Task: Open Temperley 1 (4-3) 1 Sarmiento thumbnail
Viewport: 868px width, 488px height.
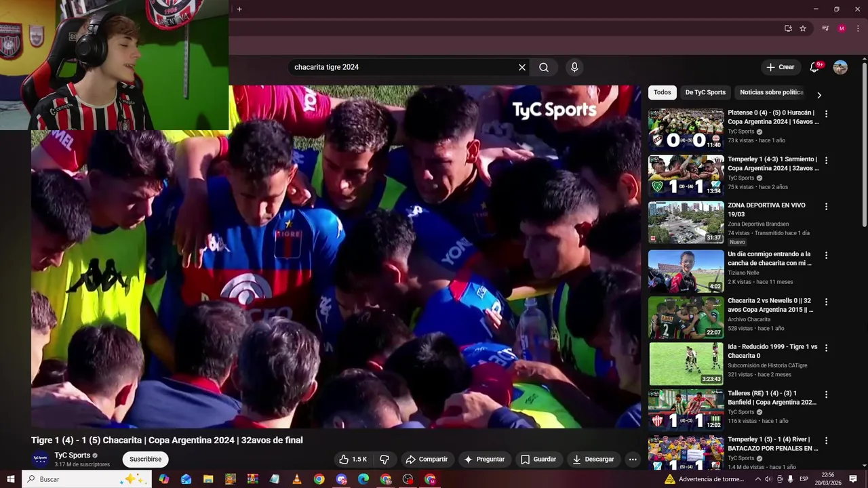Action: [x=686, y=176]
